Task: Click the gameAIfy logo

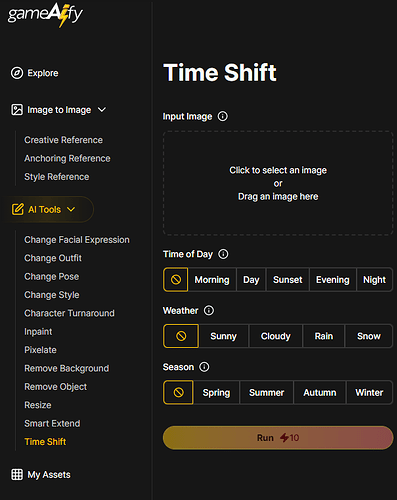Action: coord(45,15)
